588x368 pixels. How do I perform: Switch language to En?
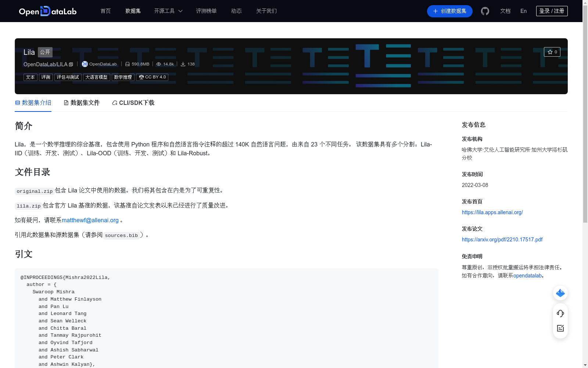tap(524, 11)
